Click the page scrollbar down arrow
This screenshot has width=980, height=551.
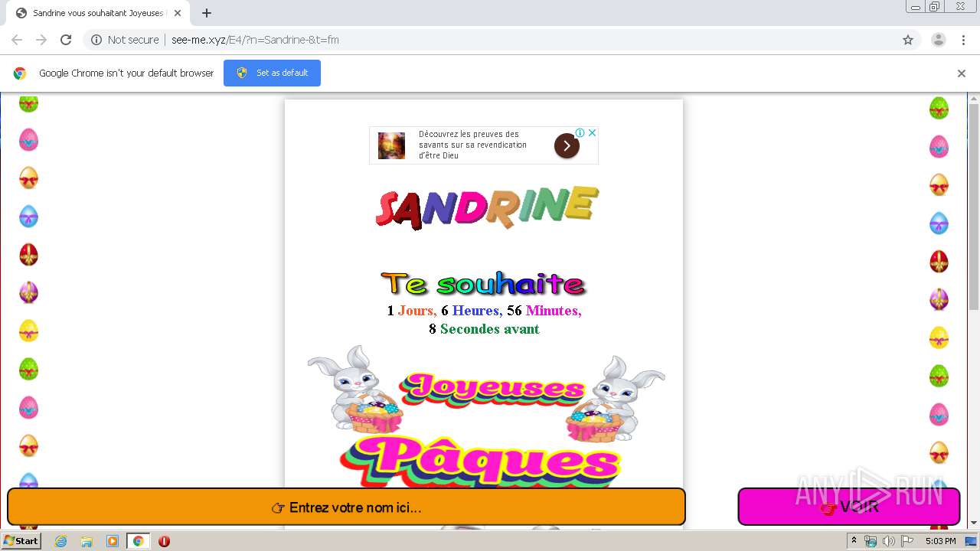point(973,523)
